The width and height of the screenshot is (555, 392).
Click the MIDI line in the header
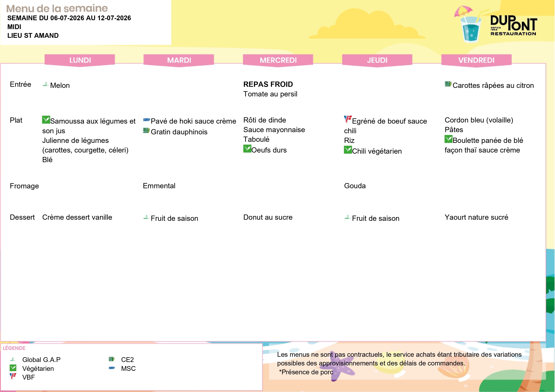coord(14,27)
